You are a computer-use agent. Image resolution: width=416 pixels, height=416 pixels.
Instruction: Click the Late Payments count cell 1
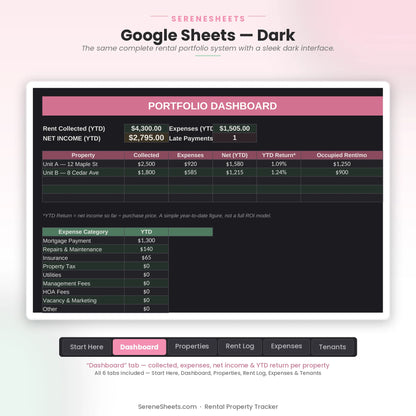pyautogui.click(x=235, y=138)
